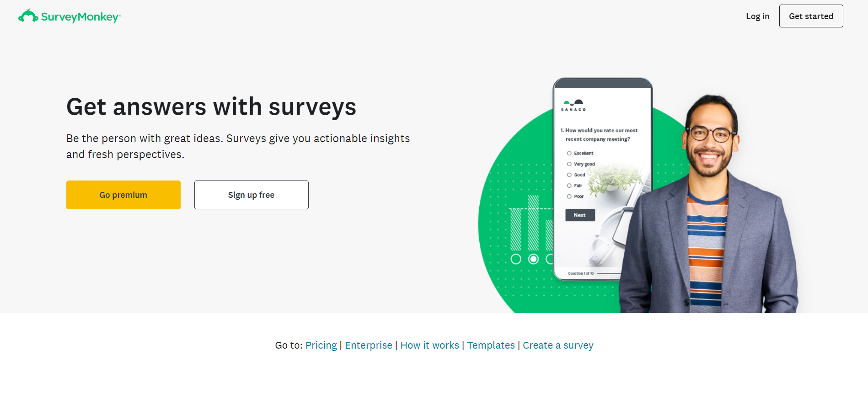Viewport: 868px width, 393px height.
Task: Go to the Enterprise page link
Action: (369, 345)
